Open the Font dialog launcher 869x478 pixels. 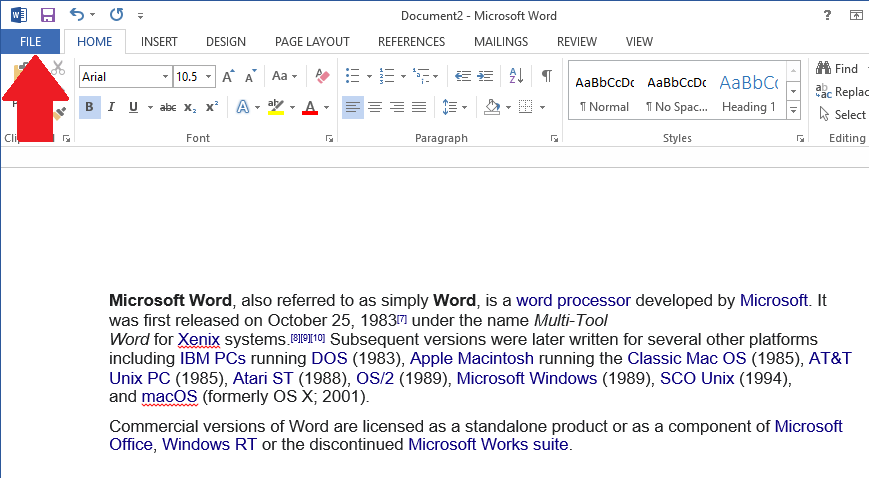329,139
